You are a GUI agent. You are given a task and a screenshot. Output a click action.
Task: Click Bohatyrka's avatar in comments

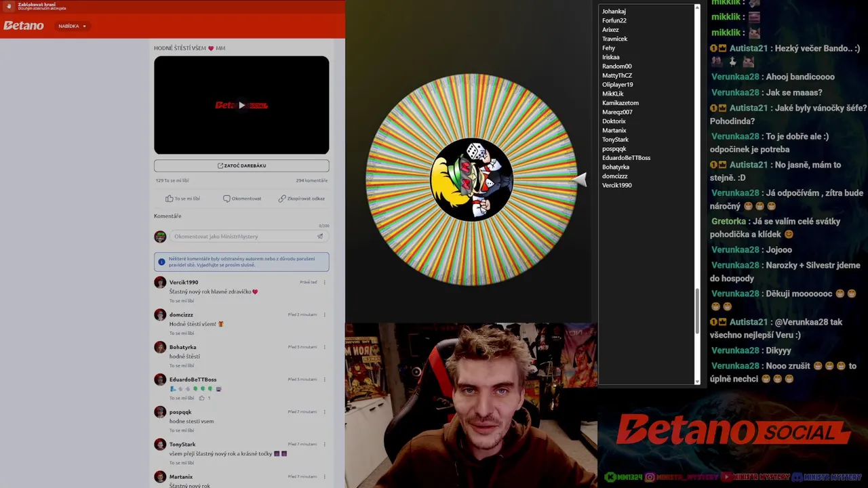160,347
